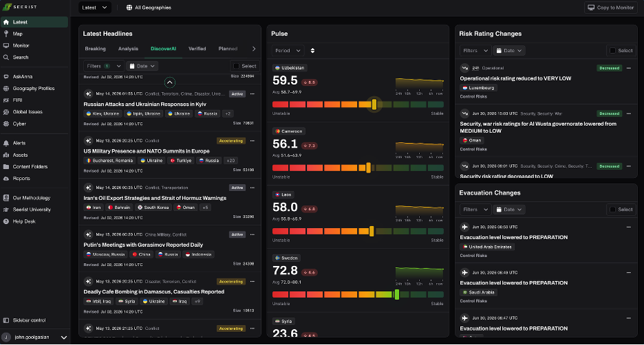This screenshot has width=644, height=345.
Task: Toggle the Sidebar control icon
Action: click(6, 320)
